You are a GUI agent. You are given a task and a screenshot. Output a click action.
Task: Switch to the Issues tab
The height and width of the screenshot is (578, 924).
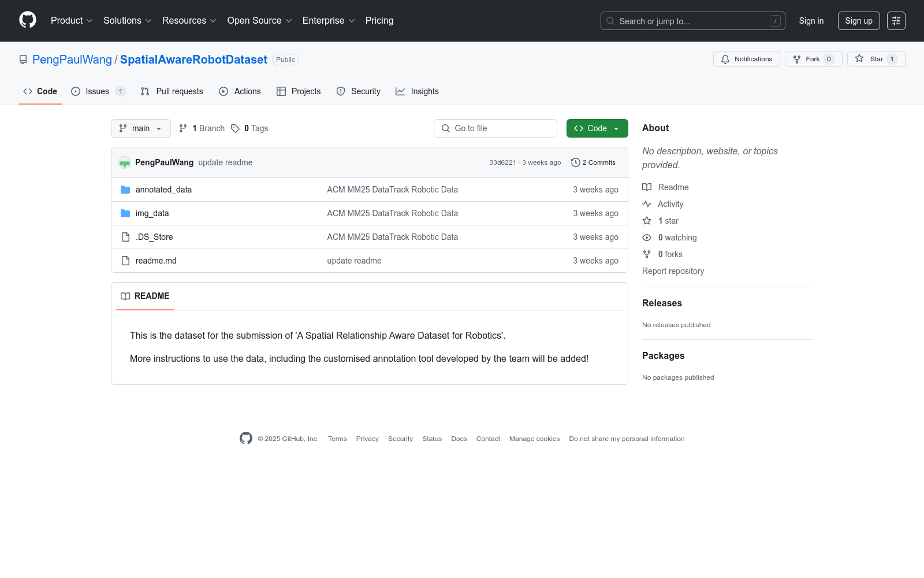(x=98, y=91)
